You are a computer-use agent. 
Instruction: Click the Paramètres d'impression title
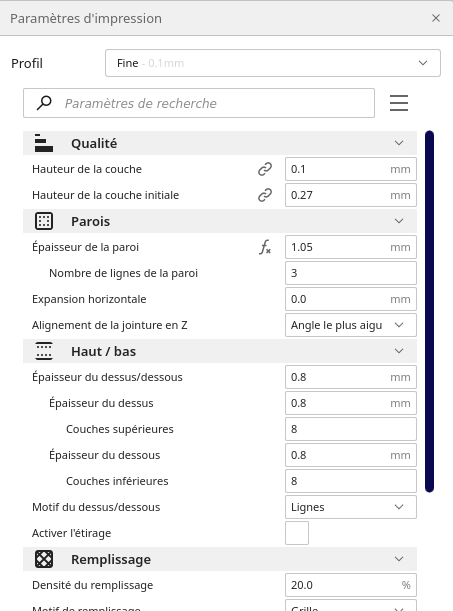coord(86,18)
